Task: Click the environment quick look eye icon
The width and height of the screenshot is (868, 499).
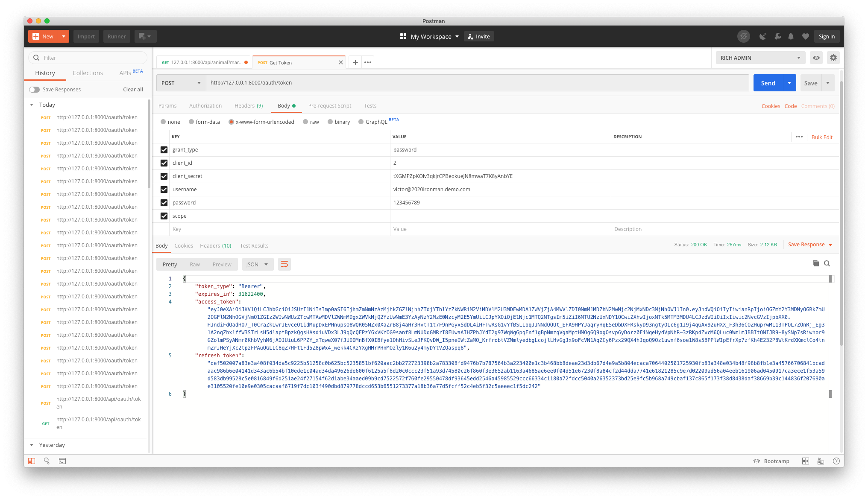Action: [816, 58]
